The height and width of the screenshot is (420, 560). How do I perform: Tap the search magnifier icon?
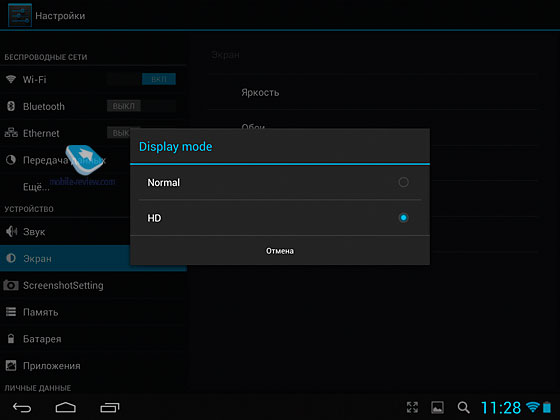click(464, 408)
